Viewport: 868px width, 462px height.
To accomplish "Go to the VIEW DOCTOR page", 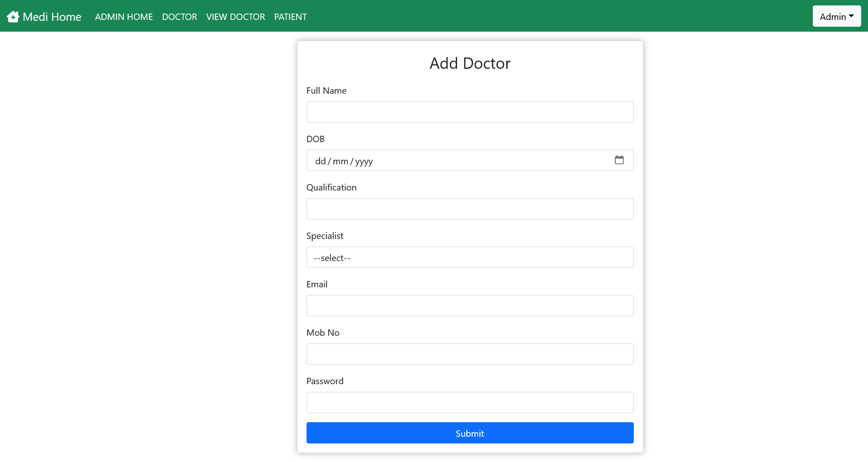I will click(x=235, y=17).
